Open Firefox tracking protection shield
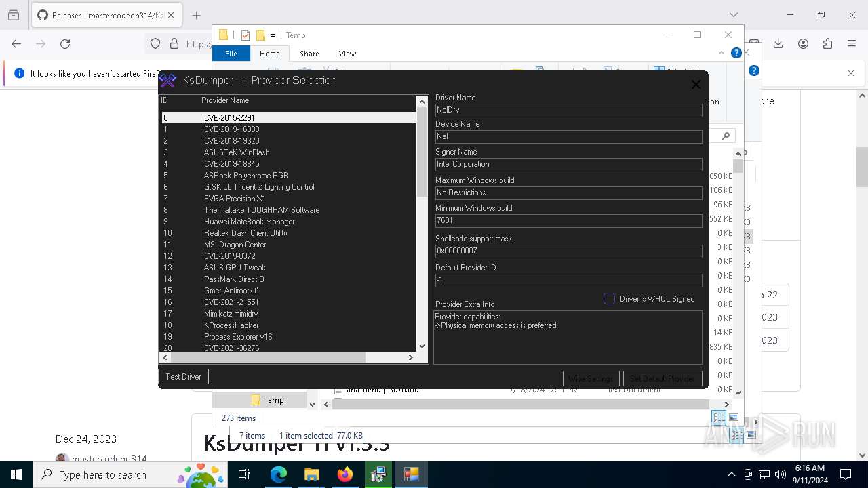868x488 pixels. click(x=155, y=43)
